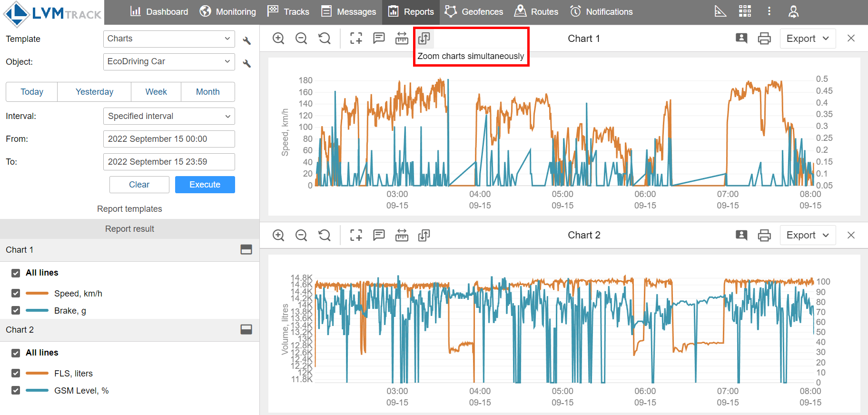Click the Clear button
This screenshot has height=415, width=868.
[x=139, y=185]
